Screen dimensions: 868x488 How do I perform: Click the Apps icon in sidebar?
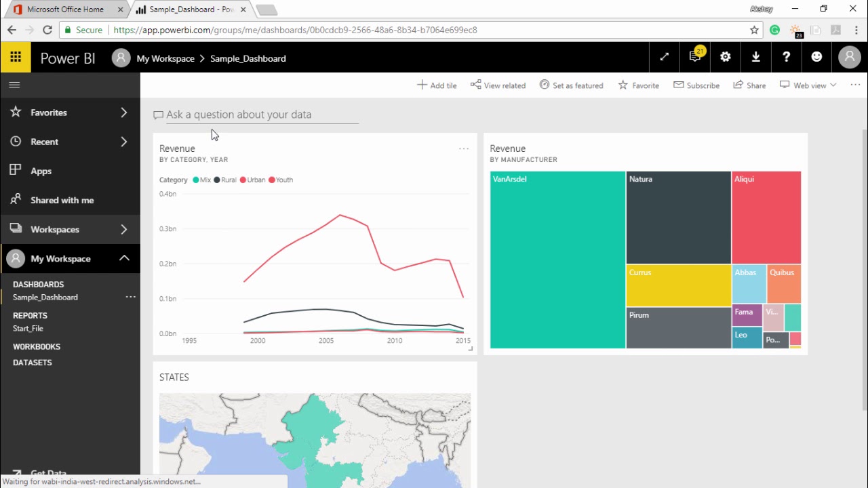[x=16, y=171]
